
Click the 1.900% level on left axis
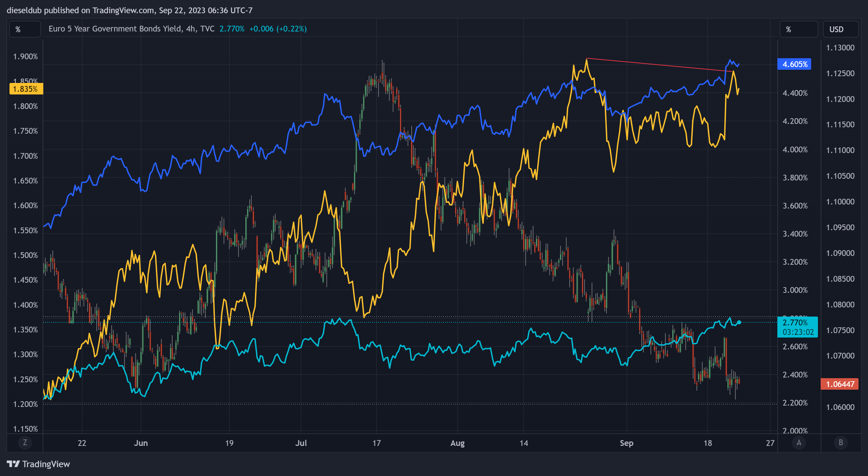pyautogui.click(x=25, y=57)
